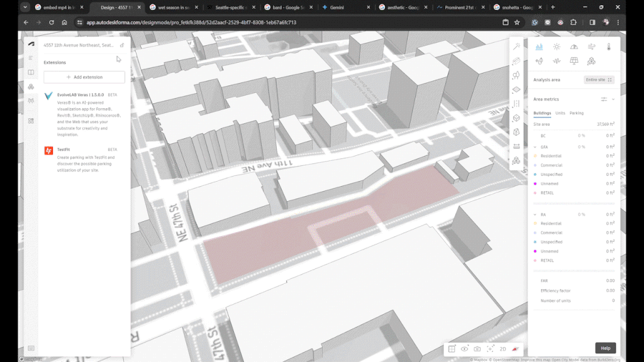Toggle visibility using the eye icon
Viewport: 644px width, 362px height.
pyautogui.click(x=465, y=349)
